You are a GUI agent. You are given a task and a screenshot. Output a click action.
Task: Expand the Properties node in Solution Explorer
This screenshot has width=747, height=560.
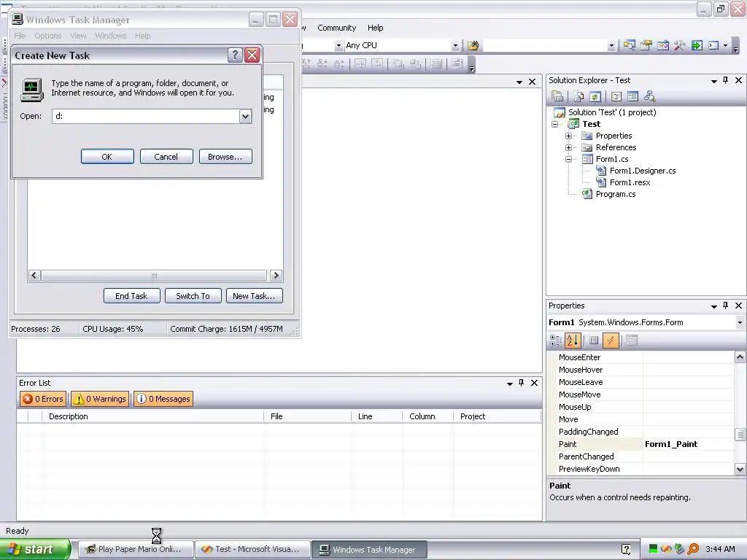568,136
